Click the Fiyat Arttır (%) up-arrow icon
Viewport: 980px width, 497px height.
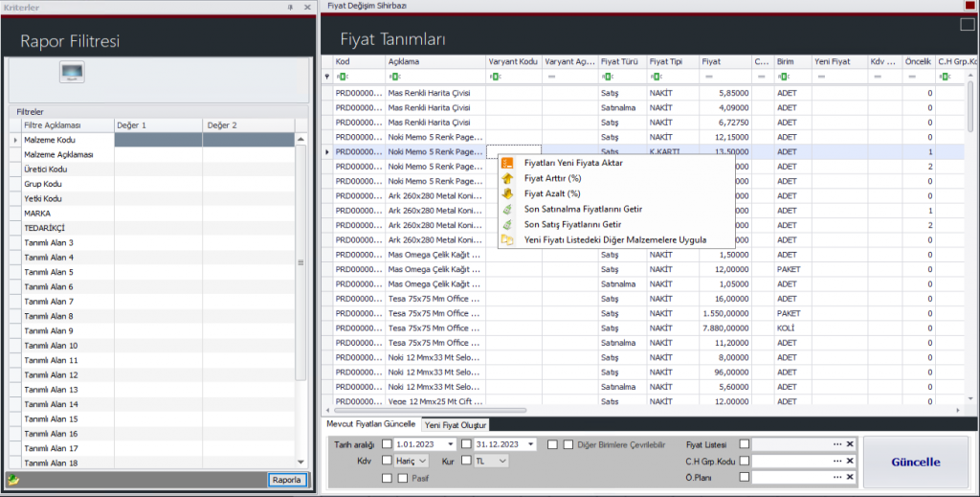click(x=507, y=178)
